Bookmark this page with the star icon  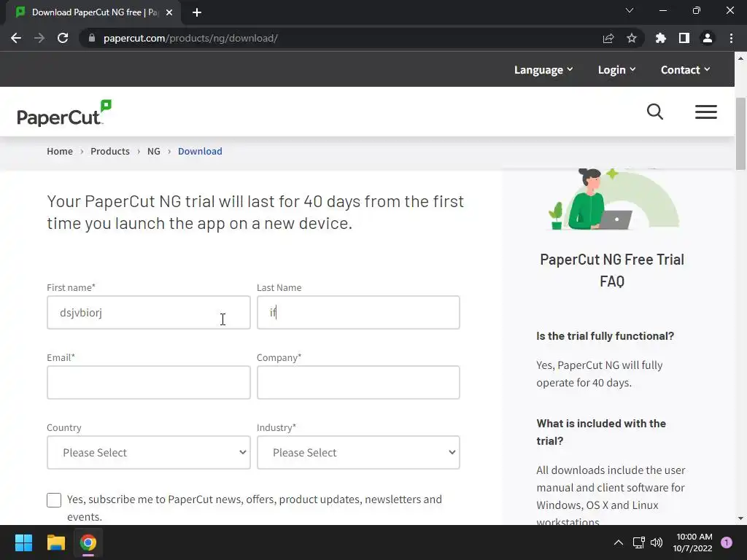point(632,38)
